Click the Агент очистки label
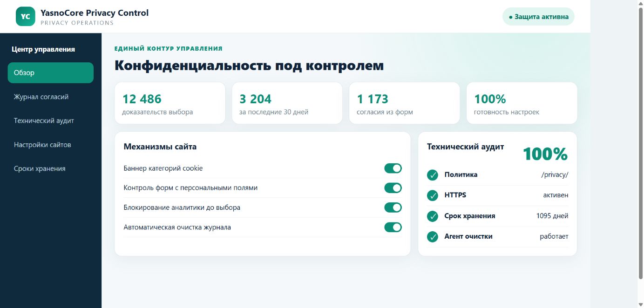Screen dimensions: 644x308 click(468, 237)
